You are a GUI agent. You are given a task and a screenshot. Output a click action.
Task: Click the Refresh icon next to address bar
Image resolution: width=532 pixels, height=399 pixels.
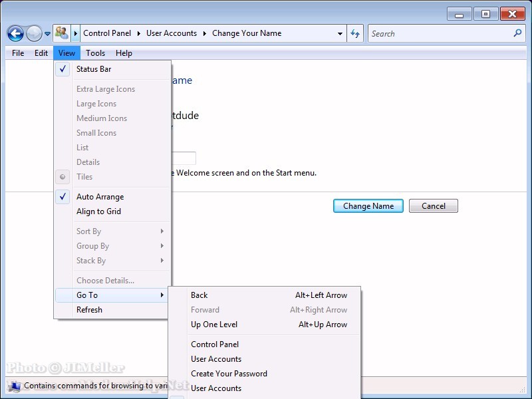[355, 33]
